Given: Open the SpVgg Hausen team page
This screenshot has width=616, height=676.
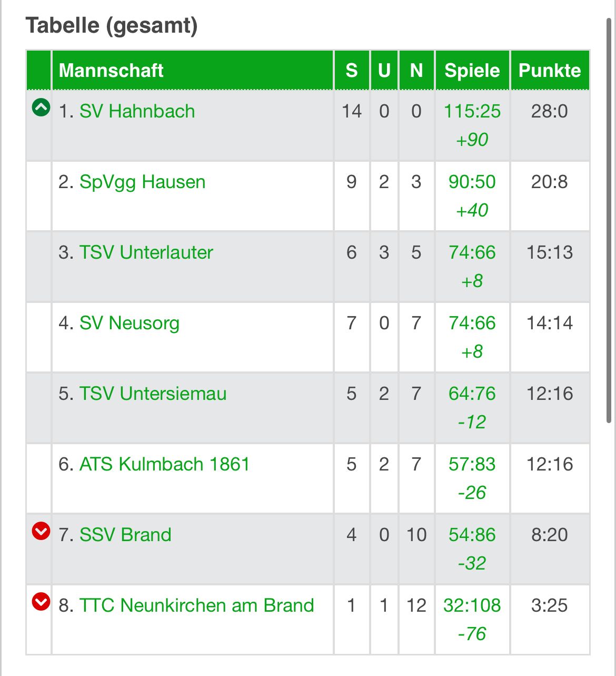Looking at the screenshot, I should [142, 182].
